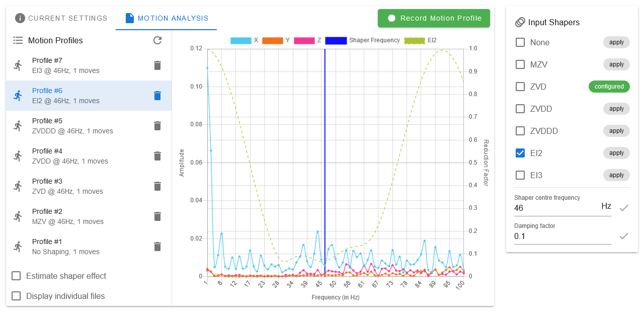The image size is (644, 312).
Task: Delete Profile #1 with its trash icon
Action: pos(157,247)
